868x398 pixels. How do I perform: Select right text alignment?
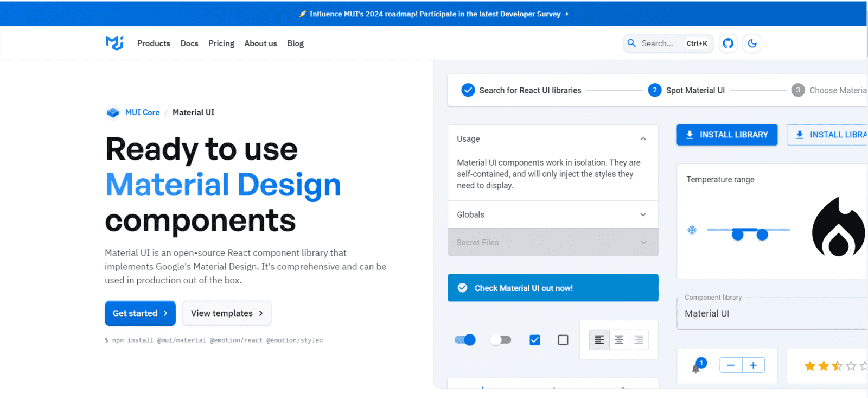(639, 340)
